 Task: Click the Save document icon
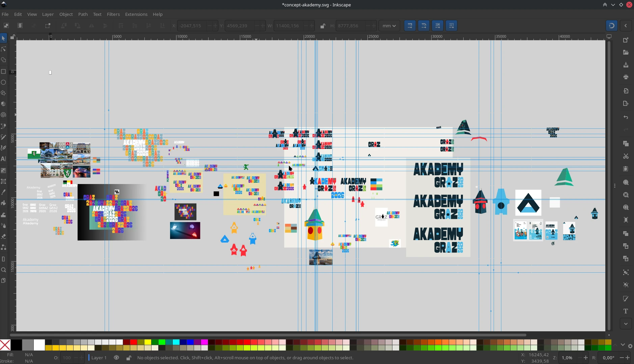tap(626, 65)
